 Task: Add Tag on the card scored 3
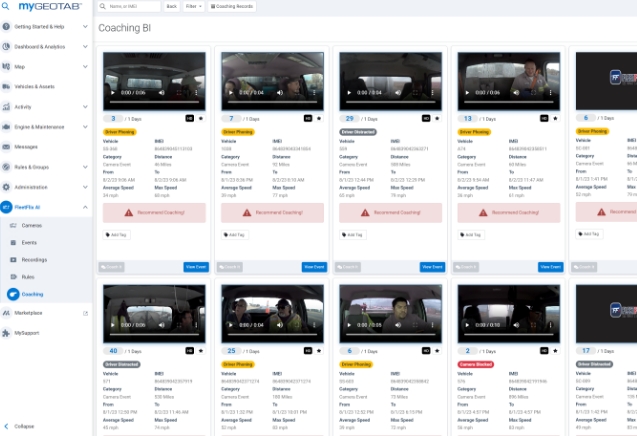point(117,235)
